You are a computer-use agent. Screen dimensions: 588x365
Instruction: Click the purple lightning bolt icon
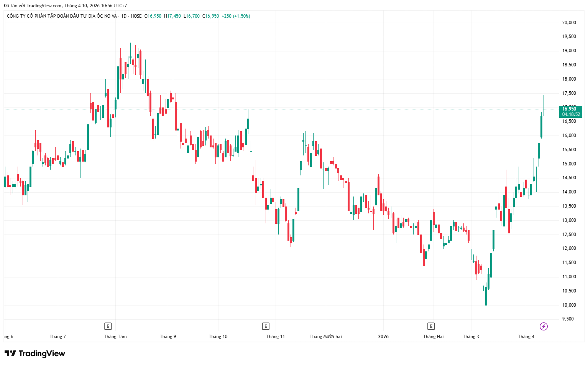[544, 326]
